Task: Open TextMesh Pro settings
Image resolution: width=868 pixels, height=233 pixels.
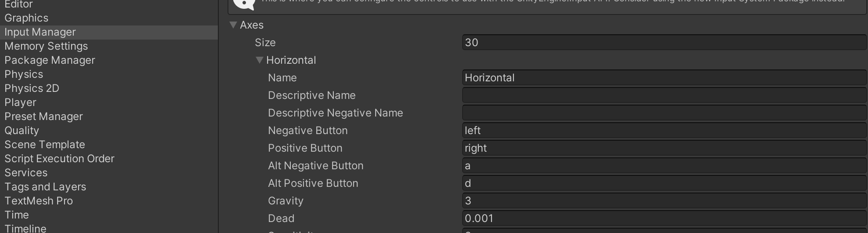Action: click(x=39, y=201)
